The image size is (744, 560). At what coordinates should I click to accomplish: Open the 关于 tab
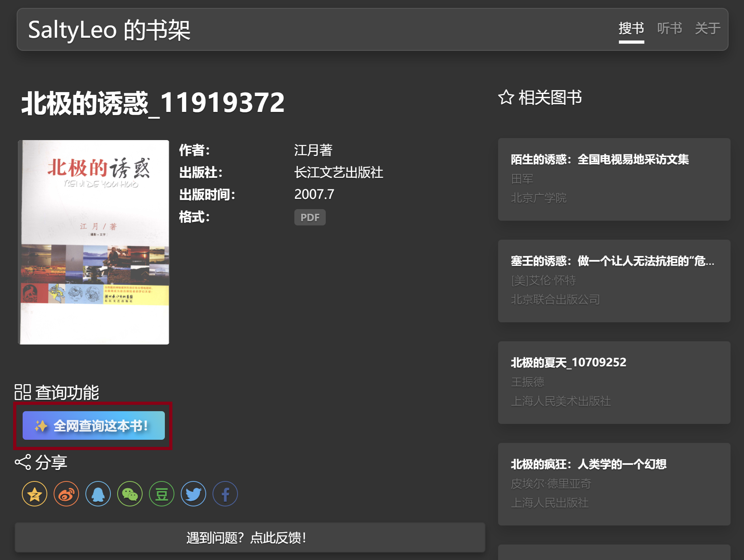click(707, 29)
